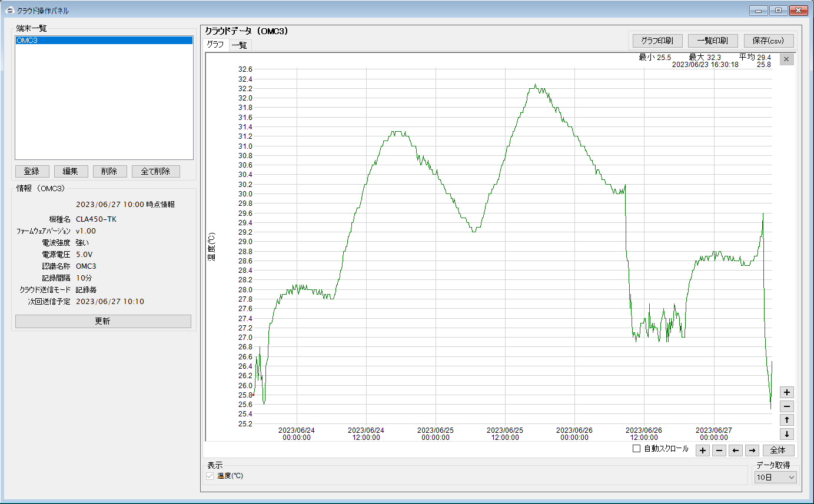Viewport: 814px width, 504px height.
Task: Enable 自動スクロール checkbox
Action: coord(636,449)
